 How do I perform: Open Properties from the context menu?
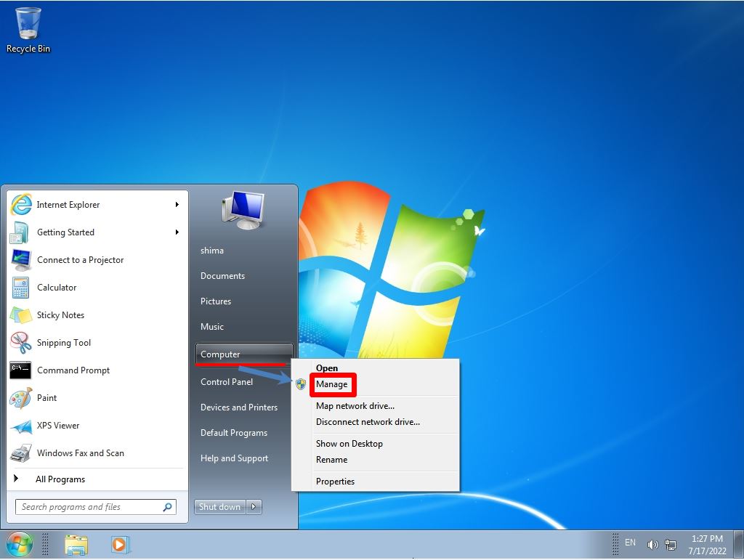click(x=336, y=482)
